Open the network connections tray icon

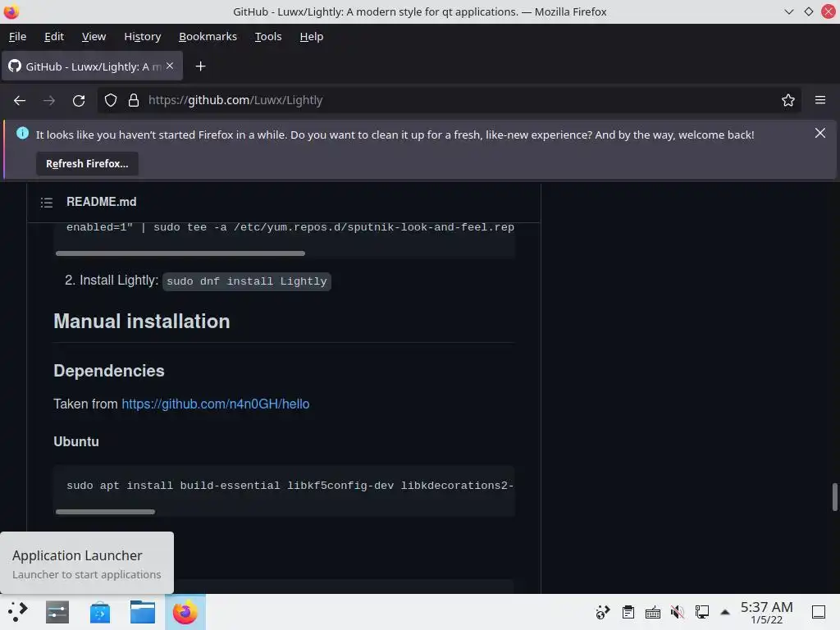(702, 612)
